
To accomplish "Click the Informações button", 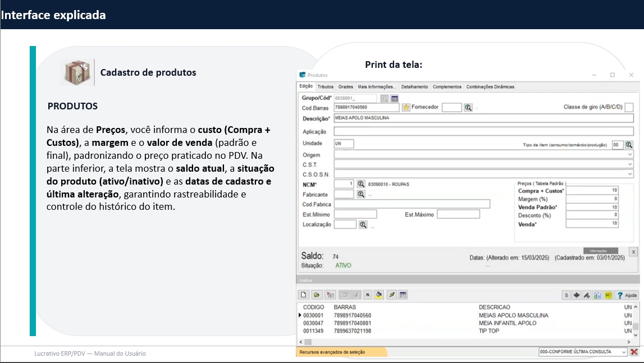I will point(601,251).
